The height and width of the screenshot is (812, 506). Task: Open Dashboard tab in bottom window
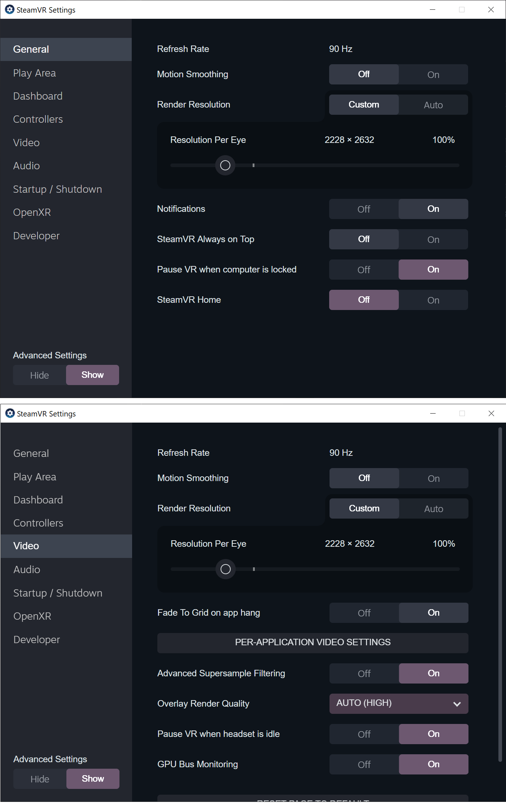tap(66, 500)
